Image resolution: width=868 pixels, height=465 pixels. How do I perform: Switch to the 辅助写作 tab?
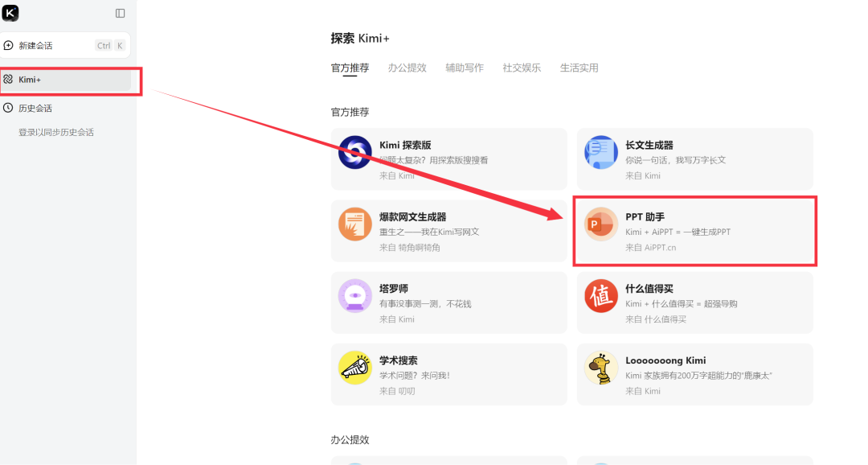tap(465, 68)
